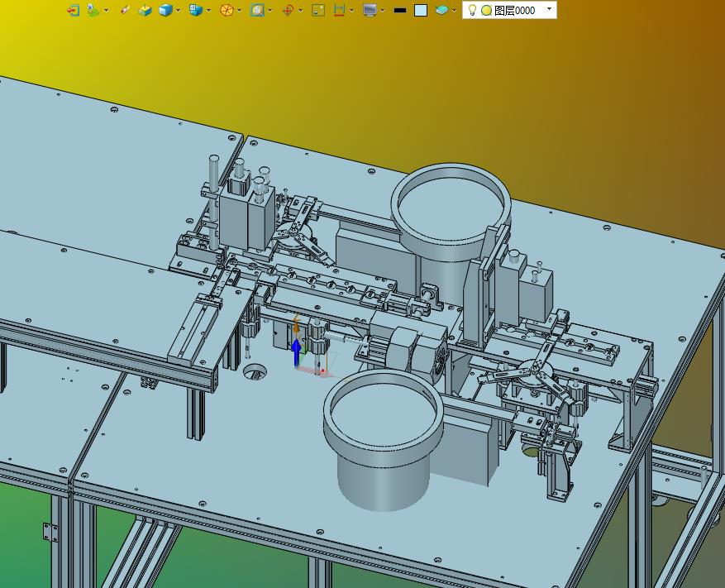Image resolution: width=725 pixels, height=588 pixels.
Task: Click the zoom window magnifier icon
Action: pos(257,10)
